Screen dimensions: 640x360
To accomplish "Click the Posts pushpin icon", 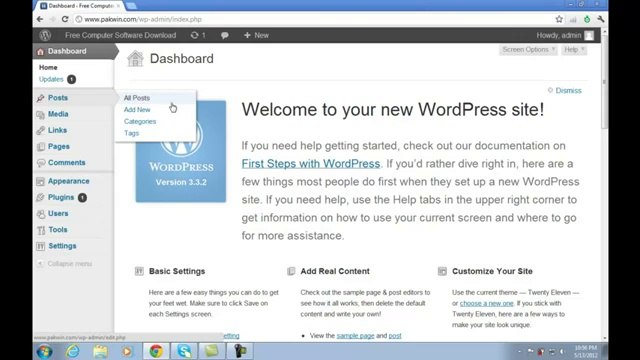I will point(40,98).
